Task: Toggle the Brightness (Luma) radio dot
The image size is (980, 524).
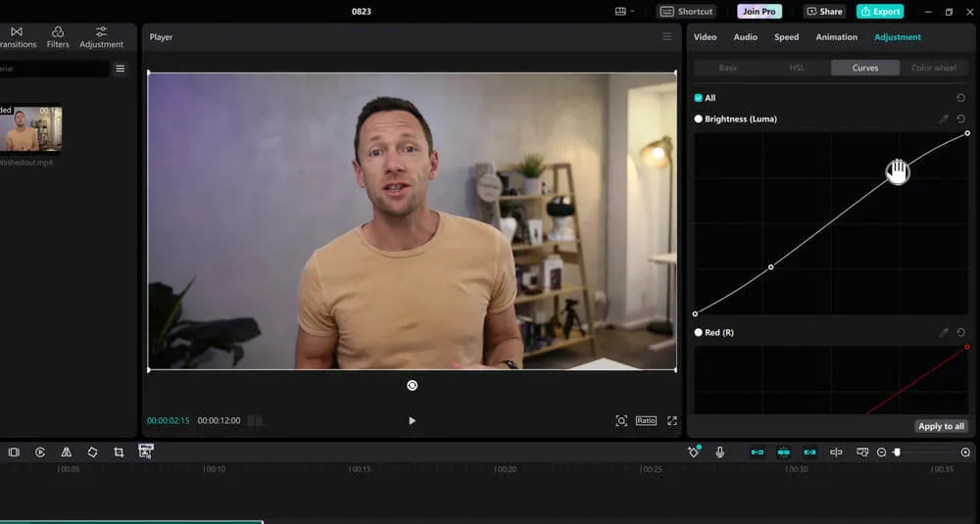Action: tap(699, 119)
